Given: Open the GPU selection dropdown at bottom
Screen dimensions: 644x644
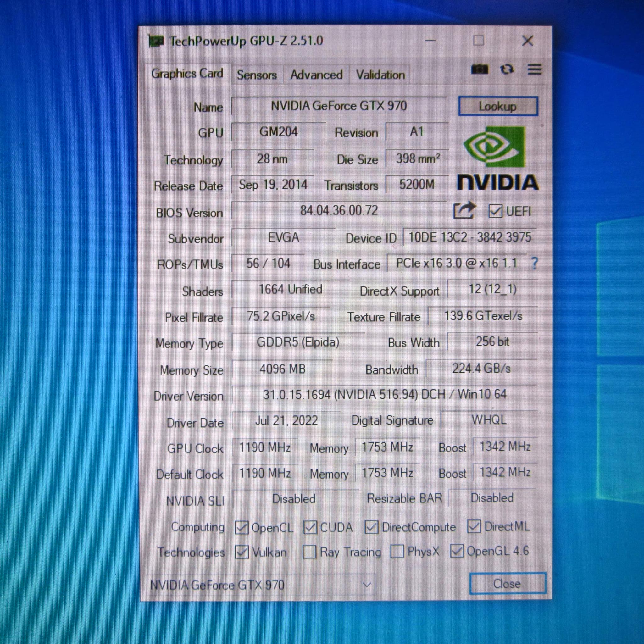Looking at the screenshot, I should (261, 585).
